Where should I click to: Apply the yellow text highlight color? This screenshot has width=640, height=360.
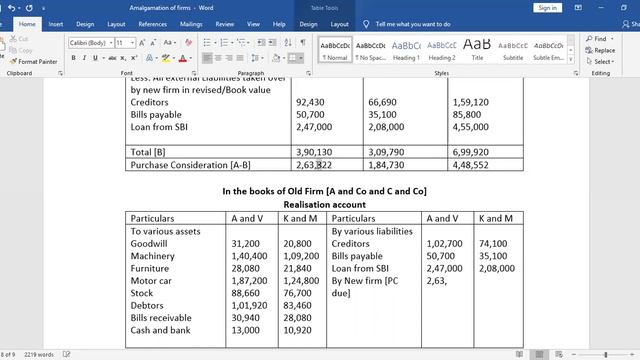coord(165,58)
